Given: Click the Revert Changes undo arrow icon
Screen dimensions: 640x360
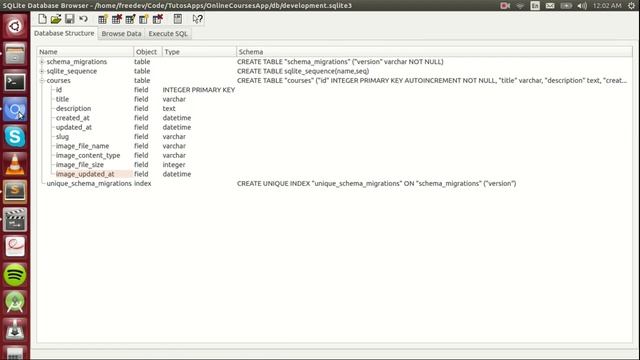Looking at the screenshot, I should 83,19.
